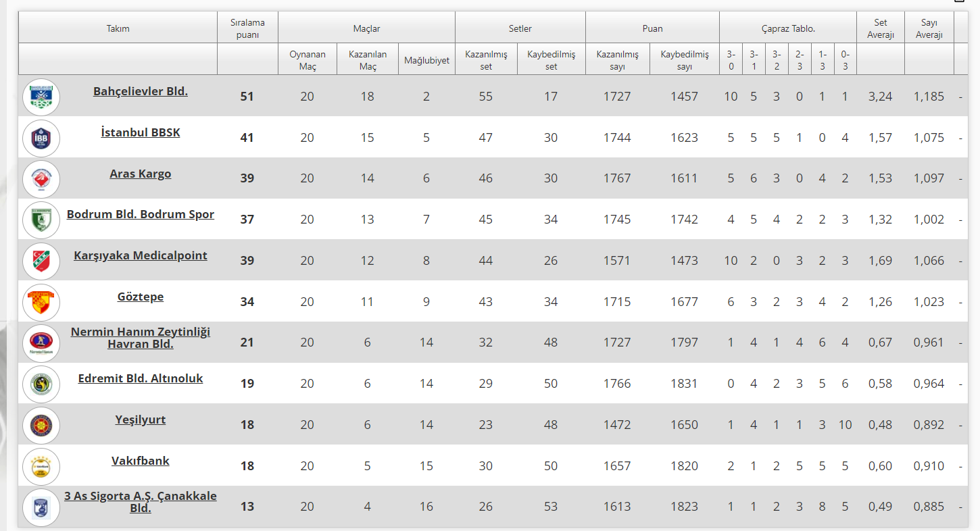Click the Maçlar group header

366,28
